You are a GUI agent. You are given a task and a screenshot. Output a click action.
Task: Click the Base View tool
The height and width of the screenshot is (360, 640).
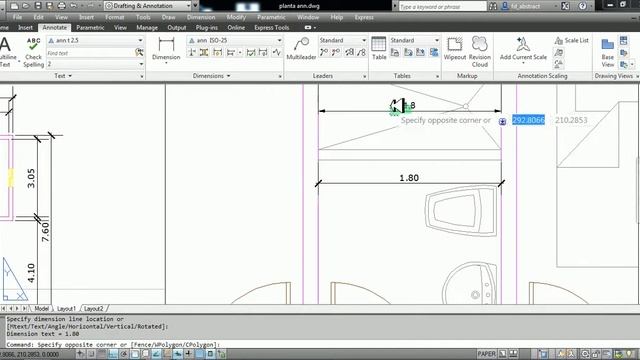(x=607, y=53)
